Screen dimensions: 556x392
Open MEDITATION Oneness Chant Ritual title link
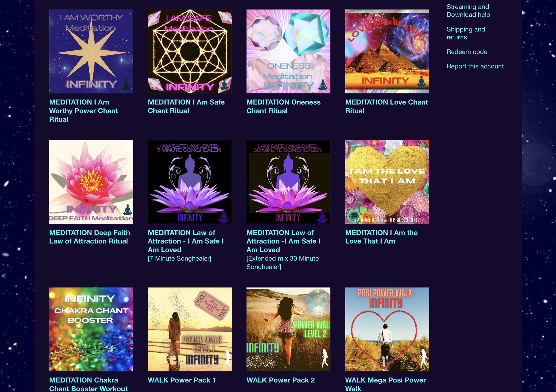(283, 106)
